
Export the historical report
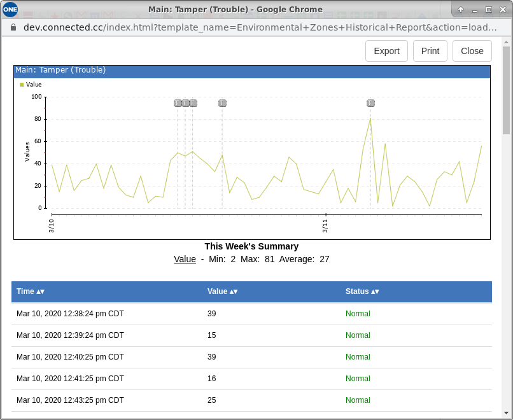(x=386, y=51)
